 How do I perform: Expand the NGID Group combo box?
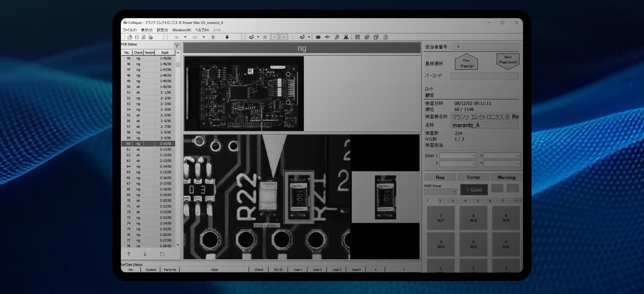tap(440, 191)
